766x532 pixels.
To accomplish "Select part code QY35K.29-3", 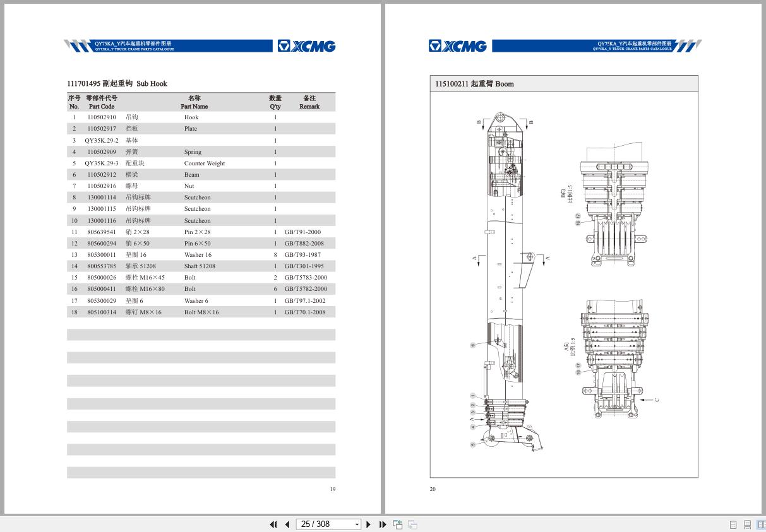I will pyautogui.click(x=102, y=163).
